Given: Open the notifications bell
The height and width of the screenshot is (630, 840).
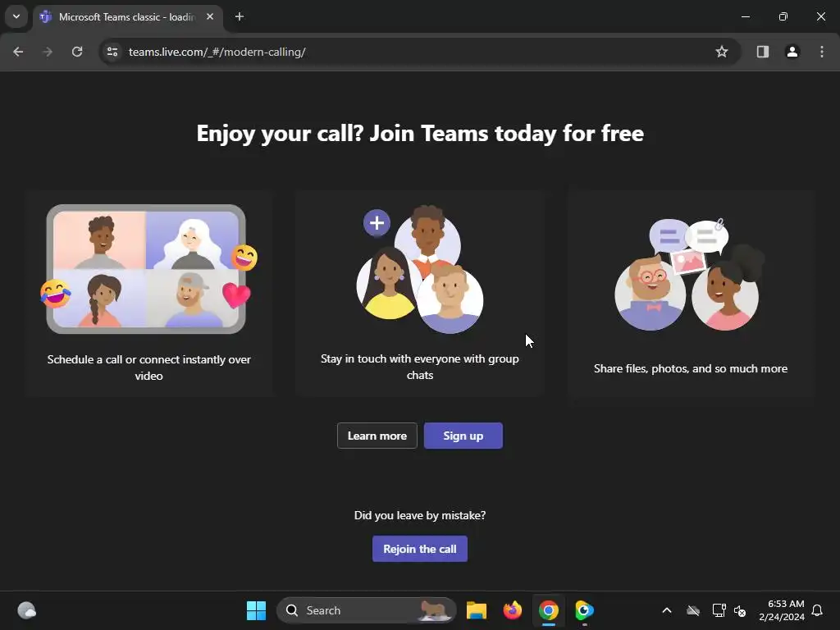Looking at the screenshot, I should click(x=818, y=610).
